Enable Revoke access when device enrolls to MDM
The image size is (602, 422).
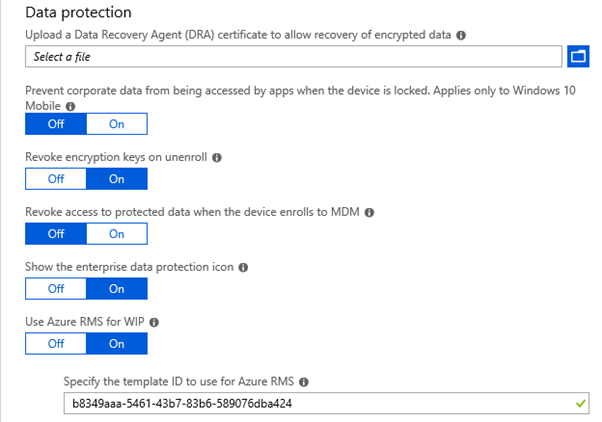coord(117,233)
